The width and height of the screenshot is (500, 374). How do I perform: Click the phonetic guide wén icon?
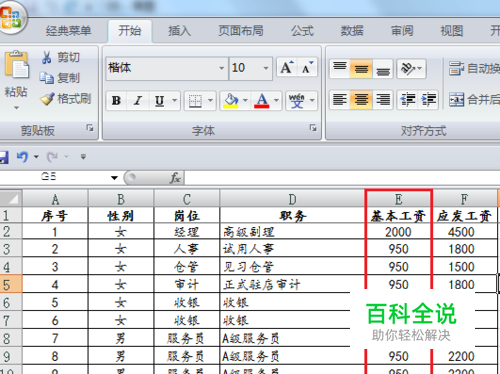tap(296, 100)
